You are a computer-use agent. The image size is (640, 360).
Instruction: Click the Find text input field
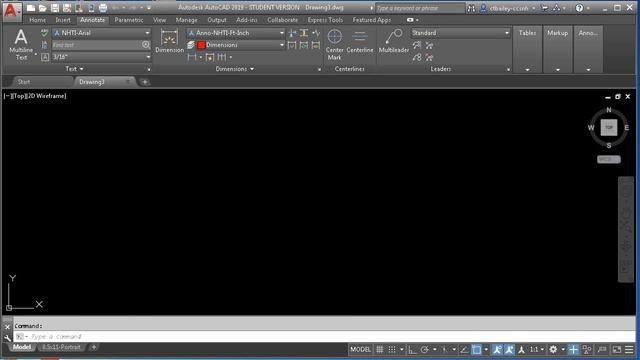point(96,45)
